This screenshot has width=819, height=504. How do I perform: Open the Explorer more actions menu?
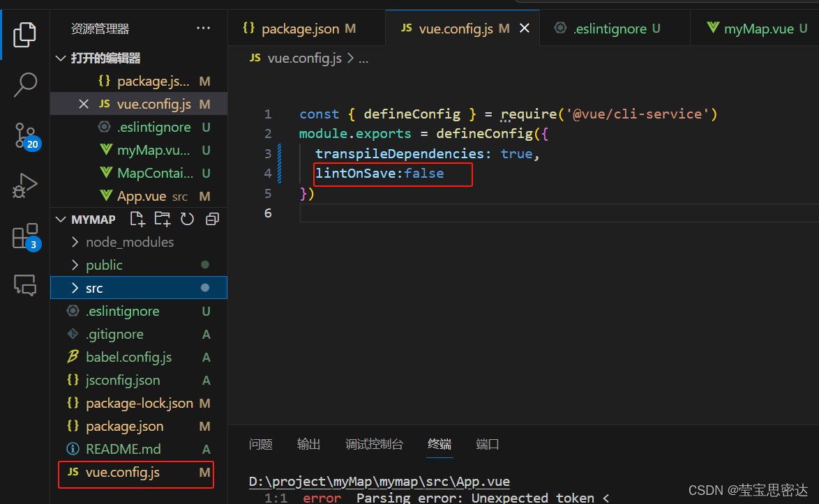pos(203,27)
